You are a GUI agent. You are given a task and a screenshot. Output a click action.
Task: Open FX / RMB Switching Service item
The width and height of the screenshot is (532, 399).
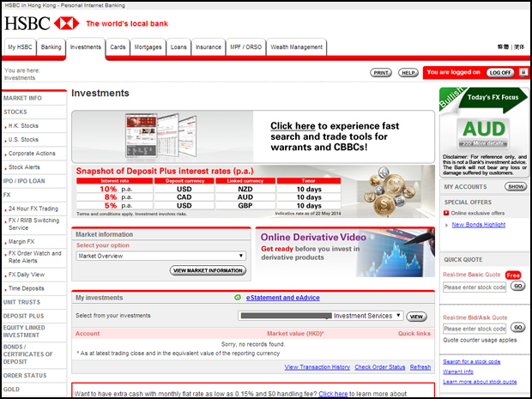click(34, 224)
